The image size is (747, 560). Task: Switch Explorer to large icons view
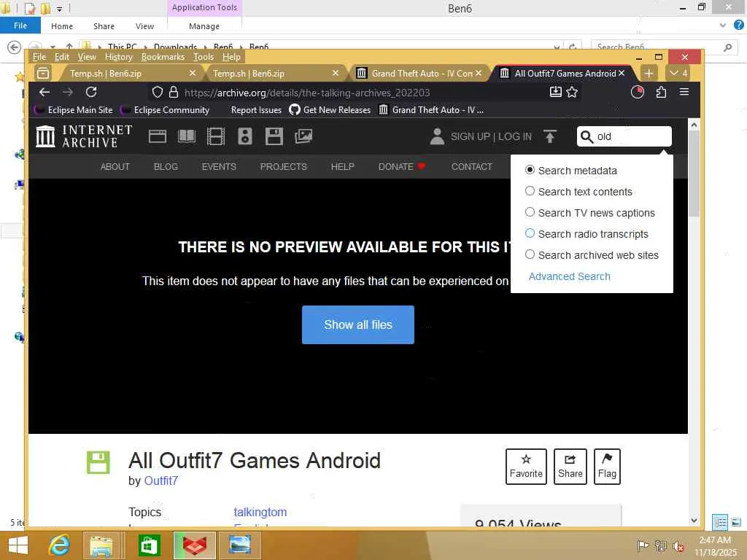735,522
